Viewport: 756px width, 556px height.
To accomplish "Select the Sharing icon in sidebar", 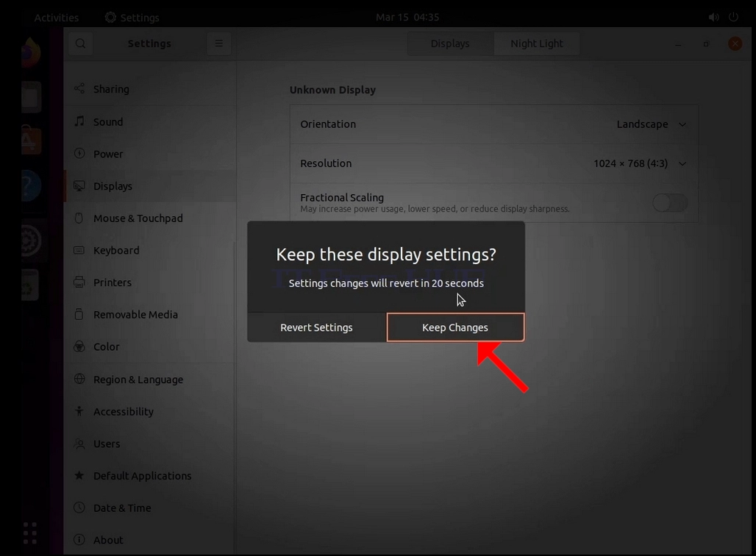I will click(x=79, y=89).
